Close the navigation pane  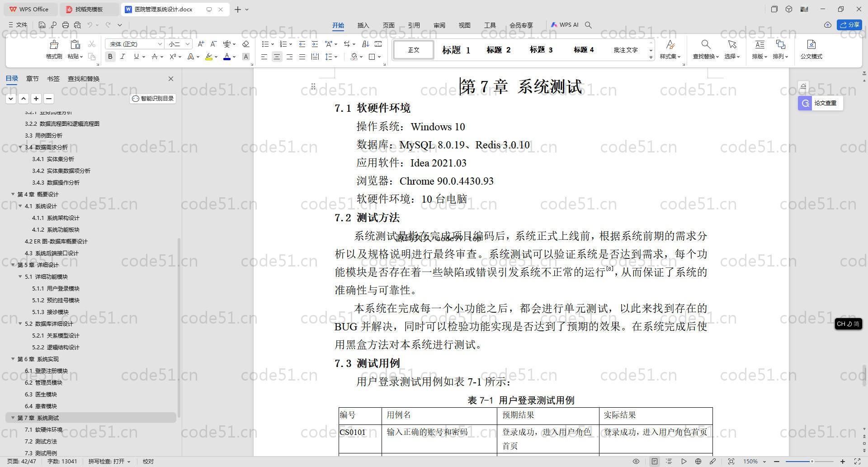[171, 79]
